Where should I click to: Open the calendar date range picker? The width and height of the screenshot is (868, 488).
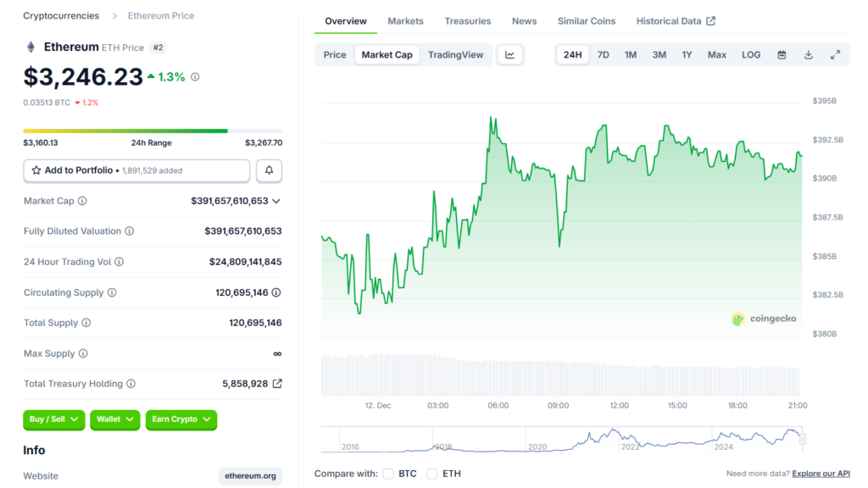coord(782,55)
